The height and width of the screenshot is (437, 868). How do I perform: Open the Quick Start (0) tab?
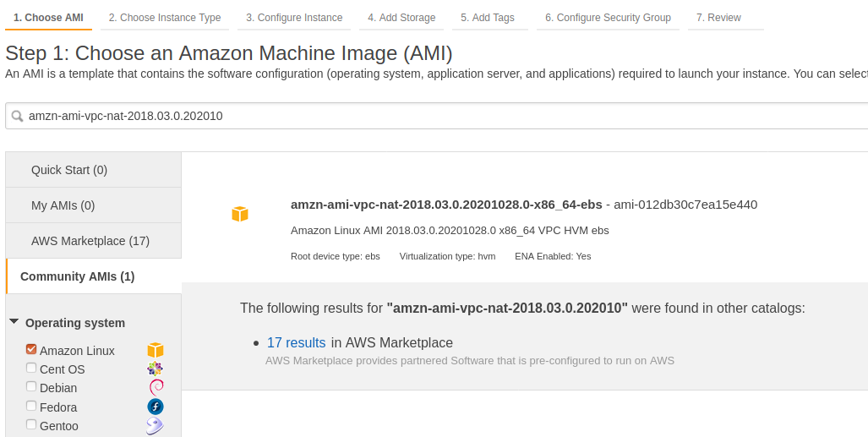(69, 170)
